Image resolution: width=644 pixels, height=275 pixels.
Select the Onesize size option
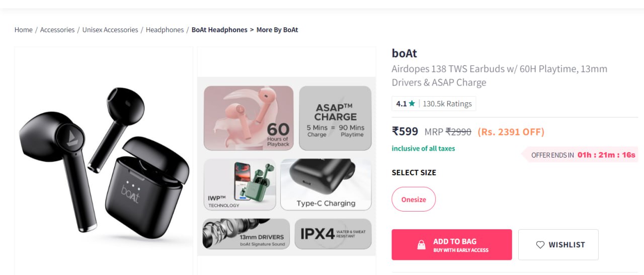tap(414, 199)
